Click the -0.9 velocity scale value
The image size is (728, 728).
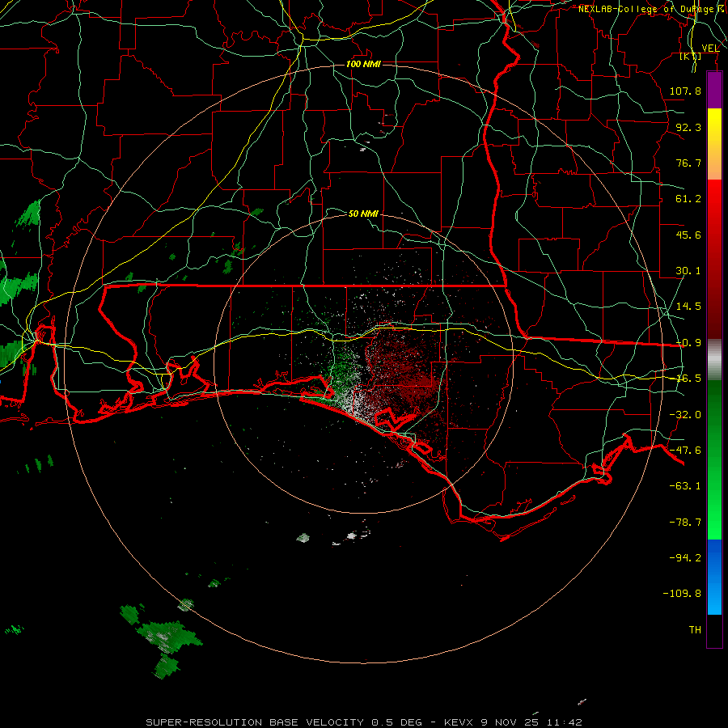point(688,343)
